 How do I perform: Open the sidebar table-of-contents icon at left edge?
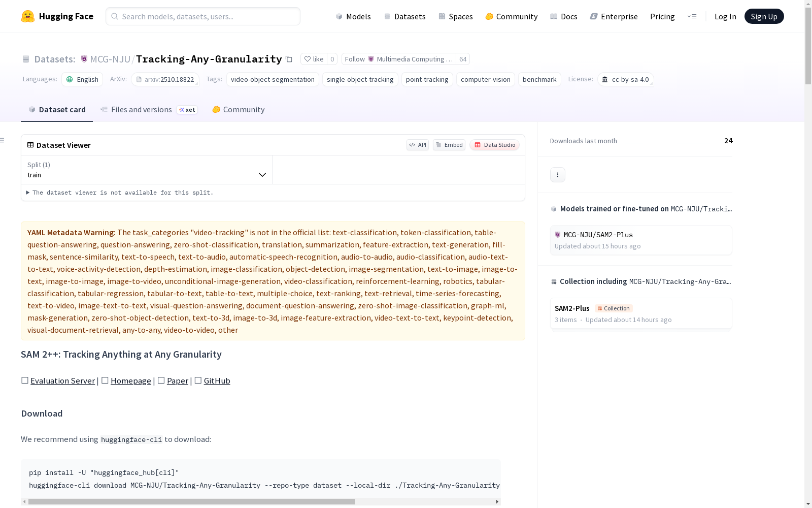coord(2,140)
